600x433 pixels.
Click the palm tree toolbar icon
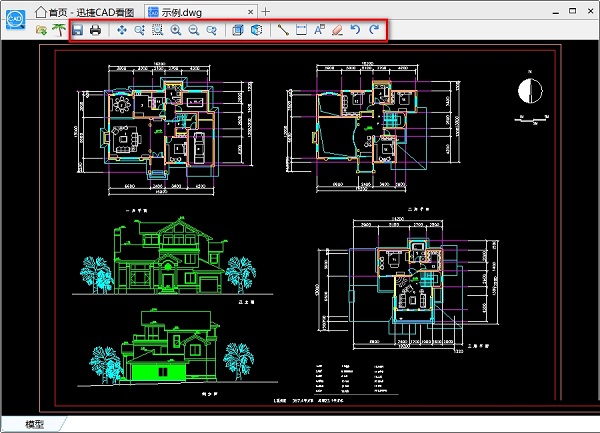pyautogui.click(x=59, y=30)
